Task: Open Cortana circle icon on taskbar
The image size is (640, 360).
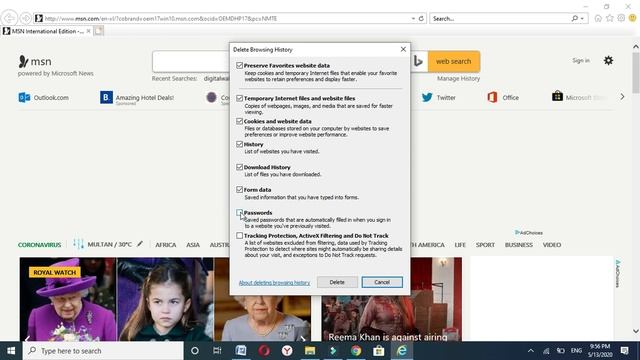Action: [195, 351]
